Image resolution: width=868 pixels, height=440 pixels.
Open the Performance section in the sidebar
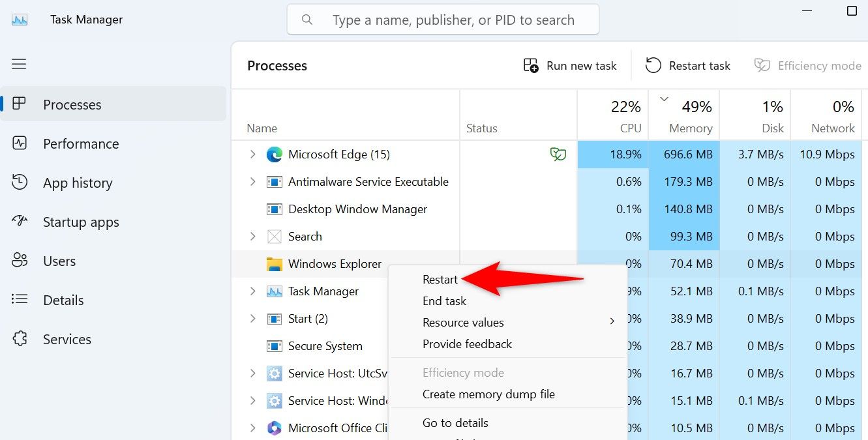coord(80,143)
